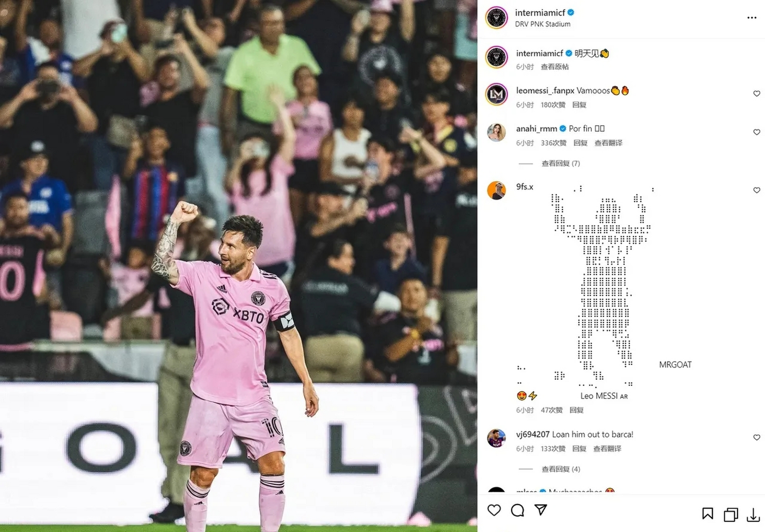Like the anahi_rmm comment
The width and height of the screenshot is (765, 532).
click(757, 132)
